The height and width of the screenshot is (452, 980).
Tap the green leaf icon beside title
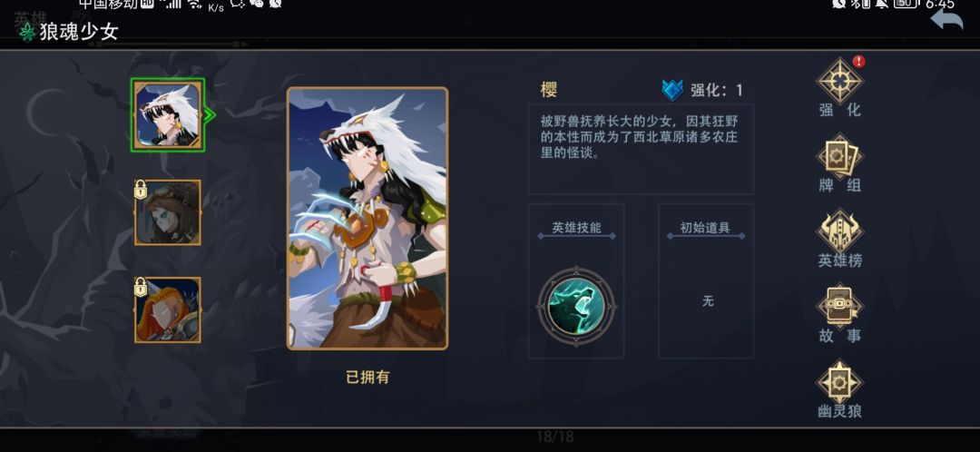pyautogui.click(x=27, y=32)
